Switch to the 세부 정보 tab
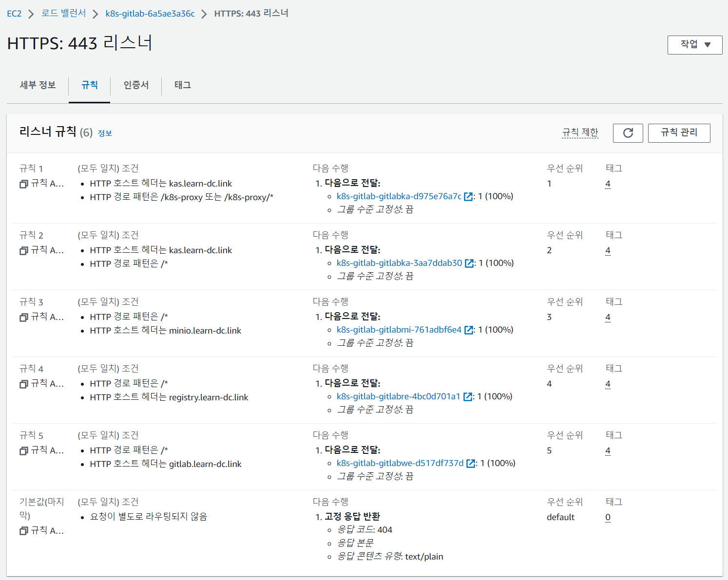This screenshot has width=728, height=580. tap(38, 85)
